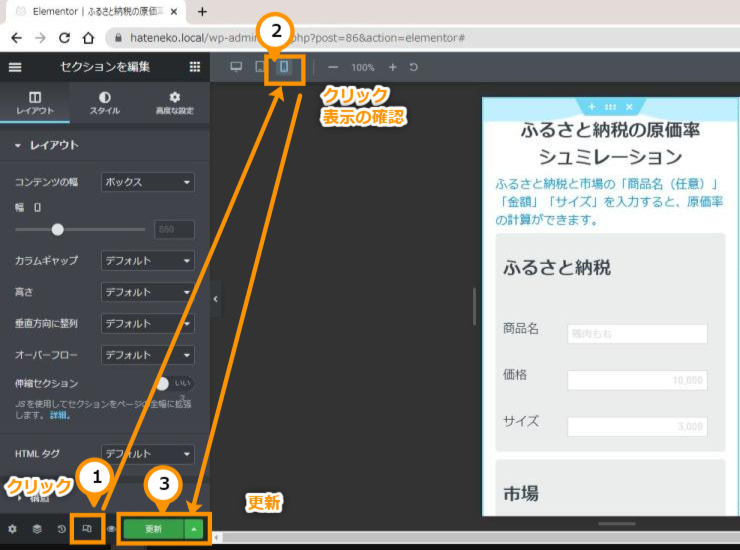Screen dimensions: 740x550
Task: Click the width value input field
Action: (x=174, y=229)
